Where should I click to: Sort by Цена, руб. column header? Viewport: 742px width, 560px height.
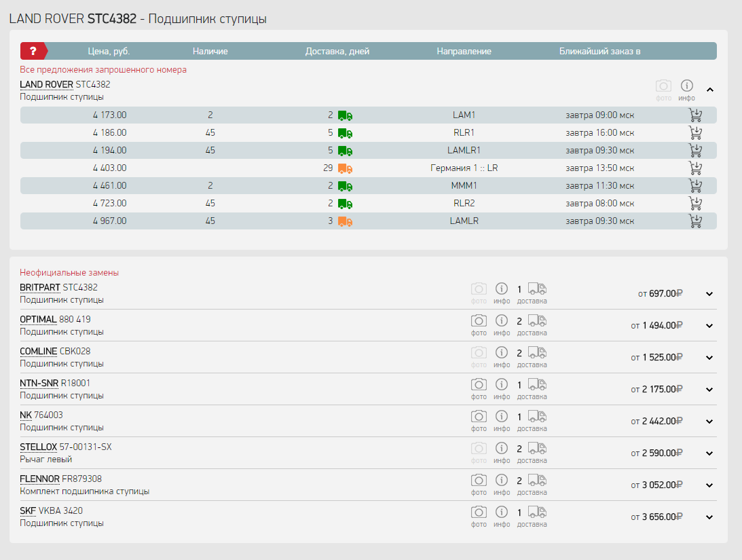(x=109, y=52)
